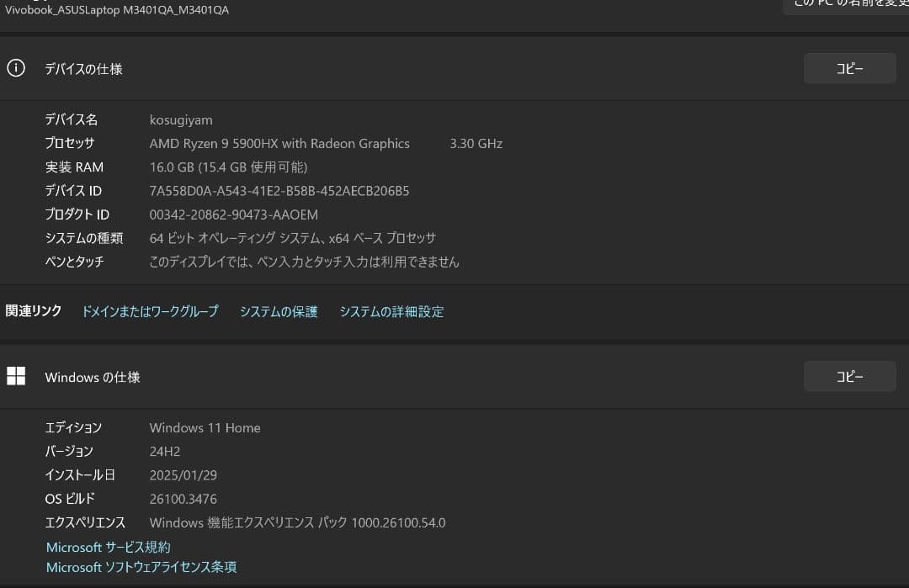Image resolution: width=909 pixels, height=588 pixels.
Task: Open the Microsoft ソフトウェアライセンス条項 link
Action: click(x=141, y=567)
